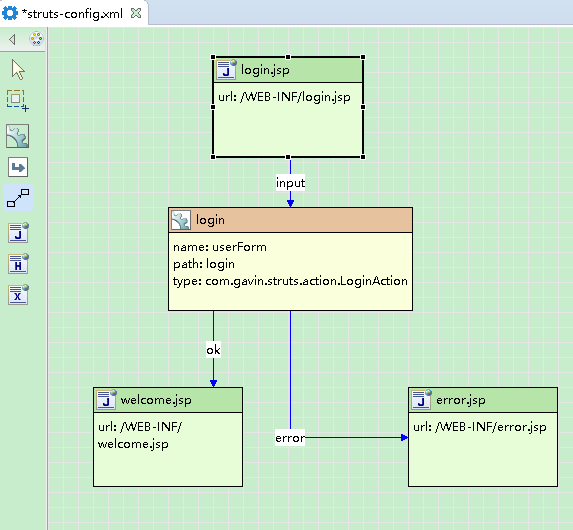The width and height of the screenshot is (573, 530).
Task: Collapse the palette with the triangle arrow
Action: (12, 39)
